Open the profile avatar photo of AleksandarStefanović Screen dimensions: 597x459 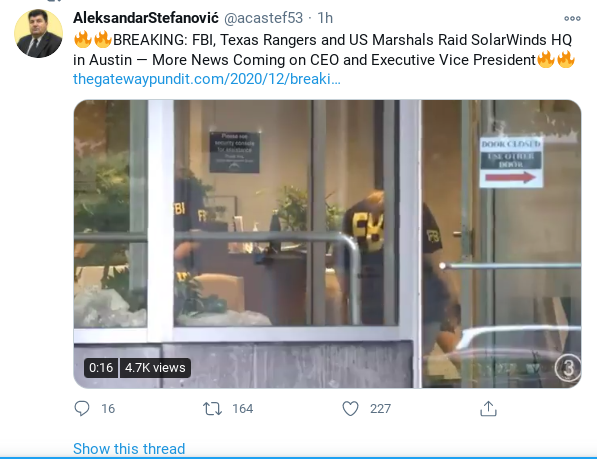38,33
